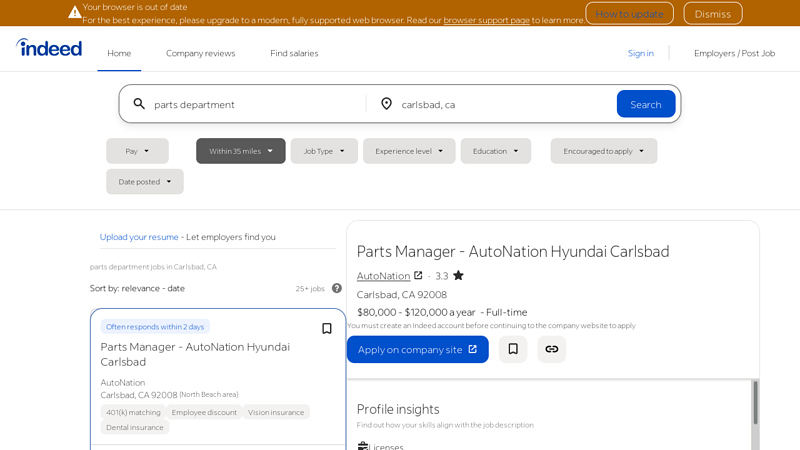Go to Company reviews tab
Screen dimensions: 800x450
click(200, 53)
